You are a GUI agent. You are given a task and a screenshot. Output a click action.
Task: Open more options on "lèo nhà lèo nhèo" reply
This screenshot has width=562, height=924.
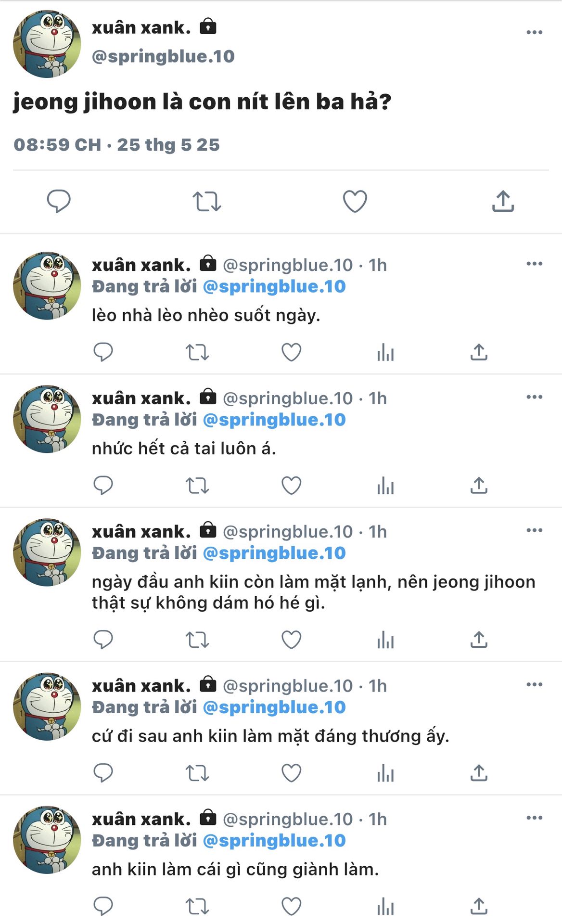coord(534,264)
